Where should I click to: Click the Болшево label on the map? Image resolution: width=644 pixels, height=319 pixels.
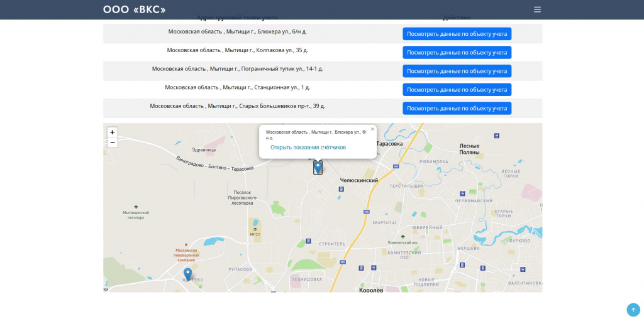(x=468, y=249)
